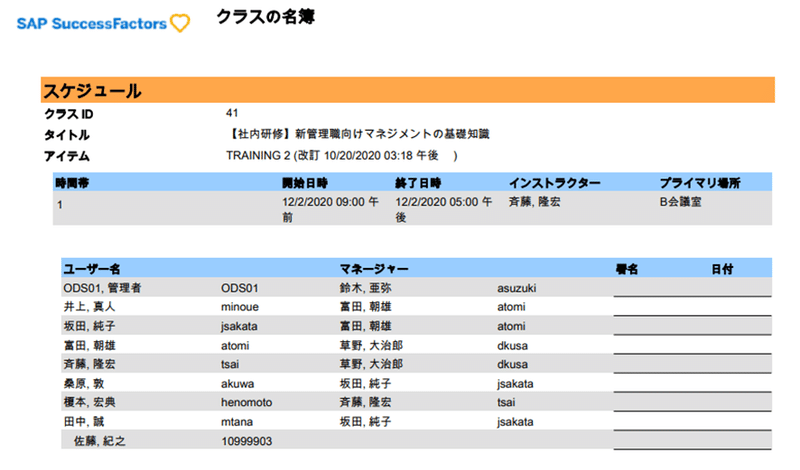Click the SAP SuccessFactors heart logo icon

(x=180, y=23)
